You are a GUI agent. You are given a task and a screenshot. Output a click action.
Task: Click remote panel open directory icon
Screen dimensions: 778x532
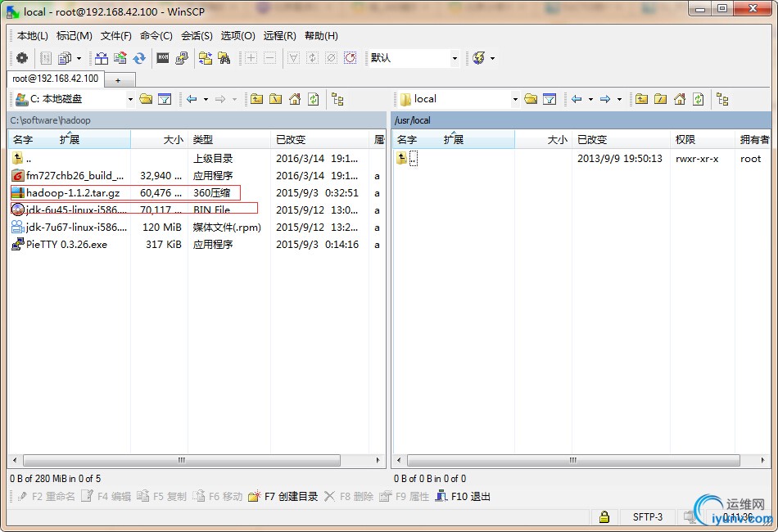531,99
